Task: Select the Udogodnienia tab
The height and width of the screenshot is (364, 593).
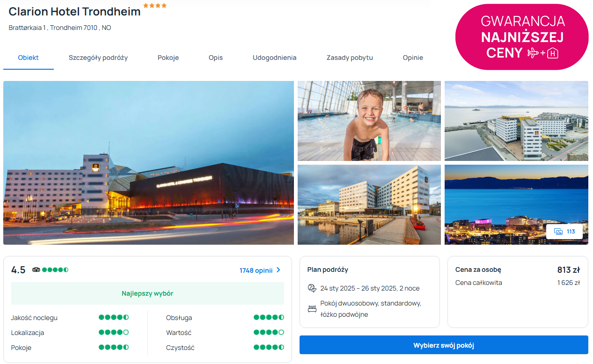Action: pyautogui.click(x=274, y=58)
